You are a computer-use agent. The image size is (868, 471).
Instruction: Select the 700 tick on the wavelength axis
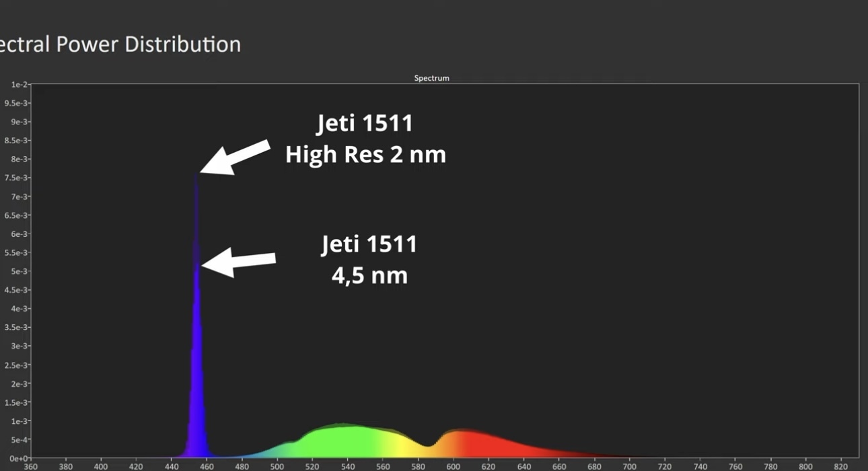click(629, 466)
